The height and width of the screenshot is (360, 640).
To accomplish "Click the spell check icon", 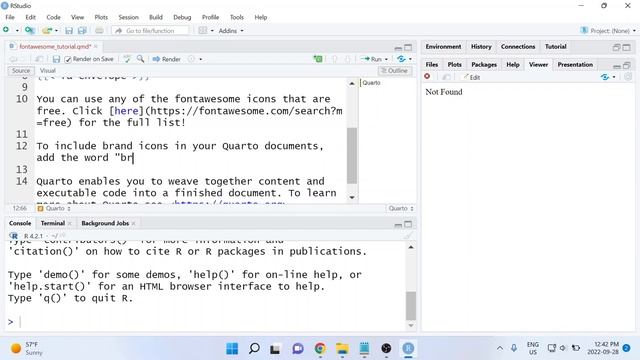I will tap(127, 59).
